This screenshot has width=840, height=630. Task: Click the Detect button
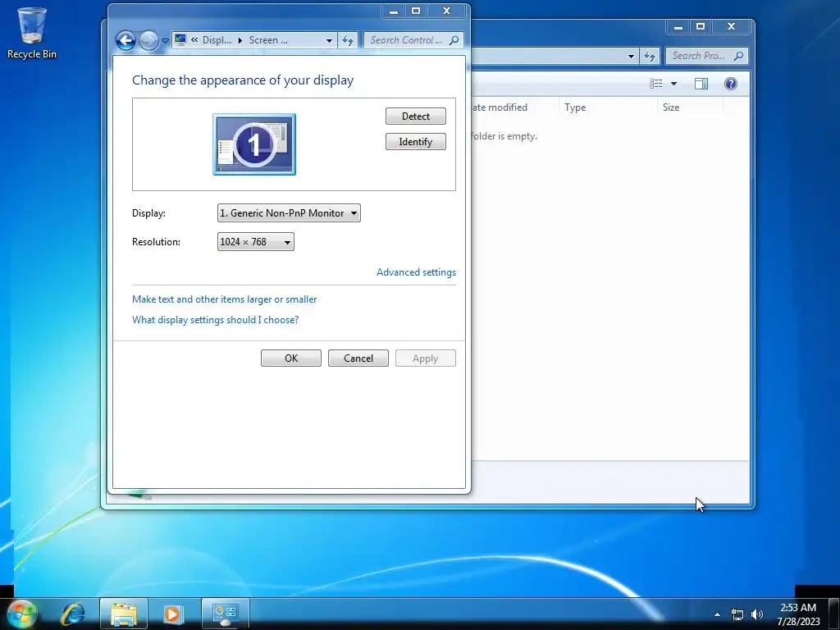(x=416, y=116)
